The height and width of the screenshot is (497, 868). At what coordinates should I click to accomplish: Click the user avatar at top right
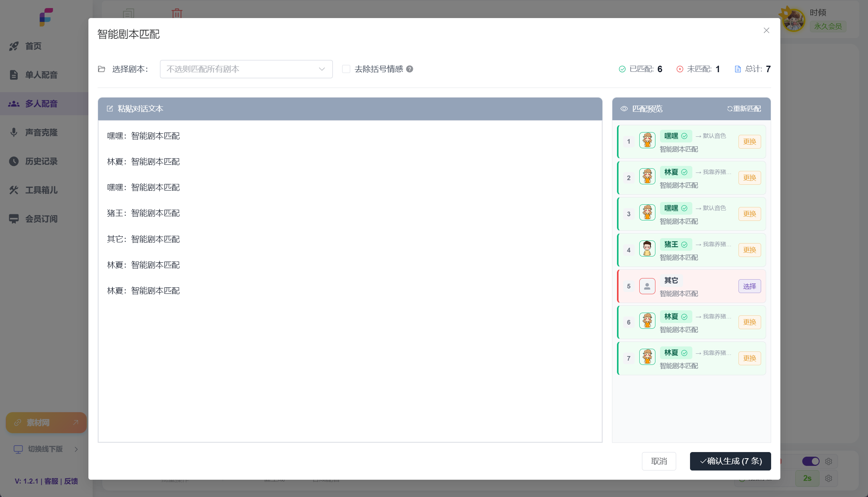click(x=793, y=20)
